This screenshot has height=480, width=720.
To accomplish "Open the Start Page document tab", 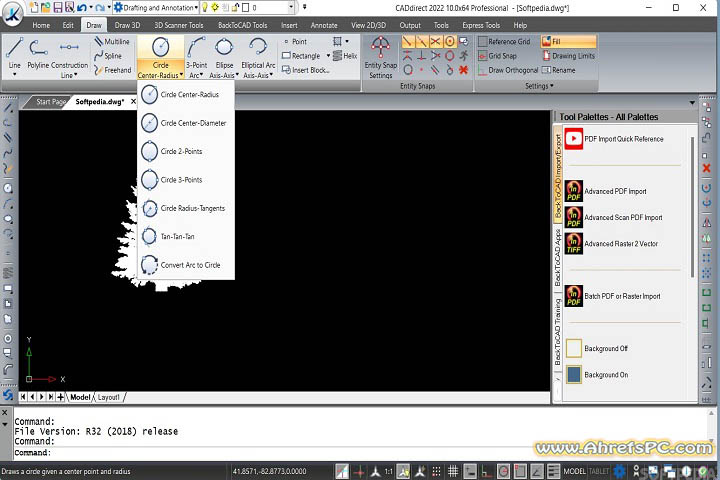I will pos(51,102).
